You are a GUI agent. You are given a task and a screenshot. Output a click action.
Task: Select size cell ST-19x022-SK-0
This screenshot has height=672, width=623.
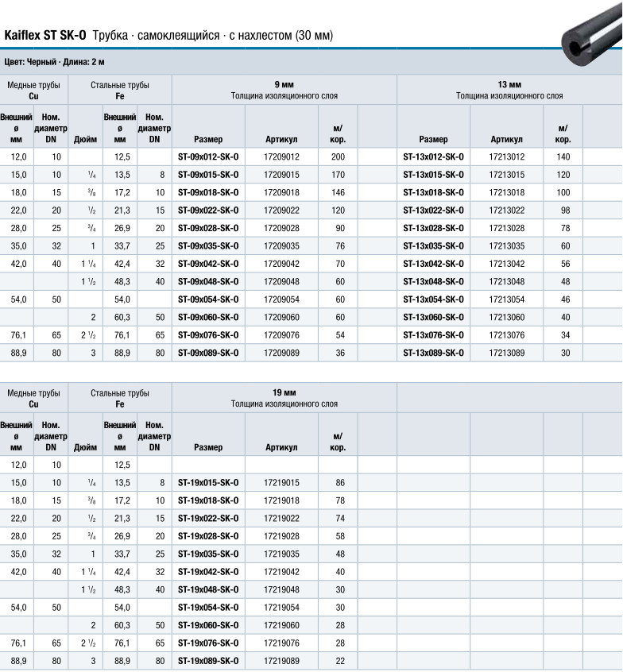pos(208,519)
